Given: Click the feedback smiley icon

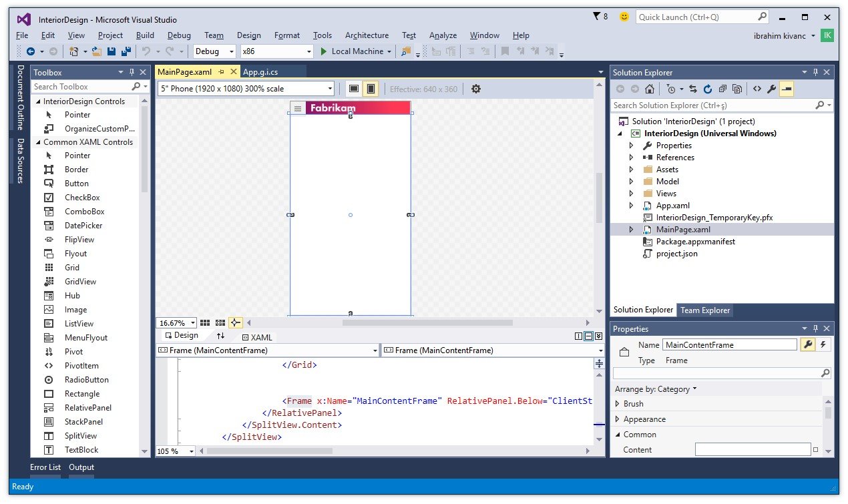Looking at the screenshot, I should tap(624, 17).
